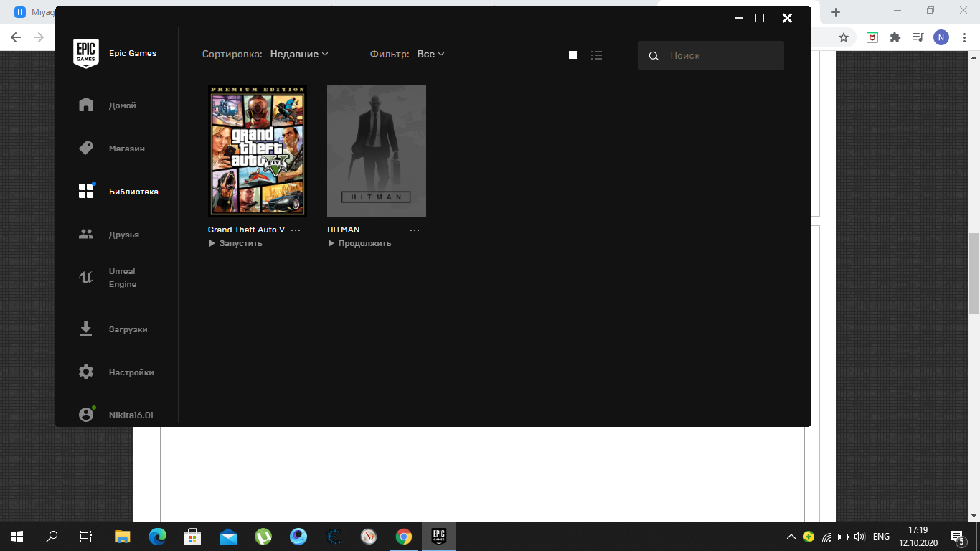This screenshot has height=551, width=980.
Task: Click the Поиск search field
Action: [711, 55]
